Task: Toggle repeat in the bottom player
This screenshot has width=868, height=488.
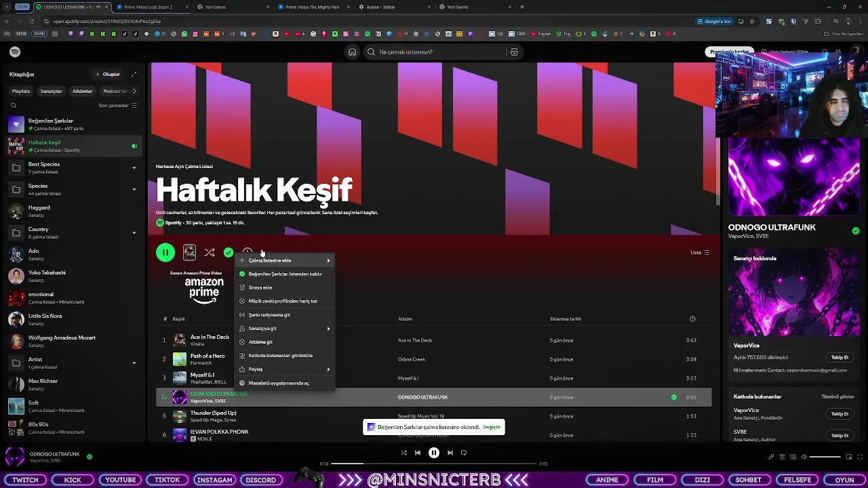Action: (464, 453)
